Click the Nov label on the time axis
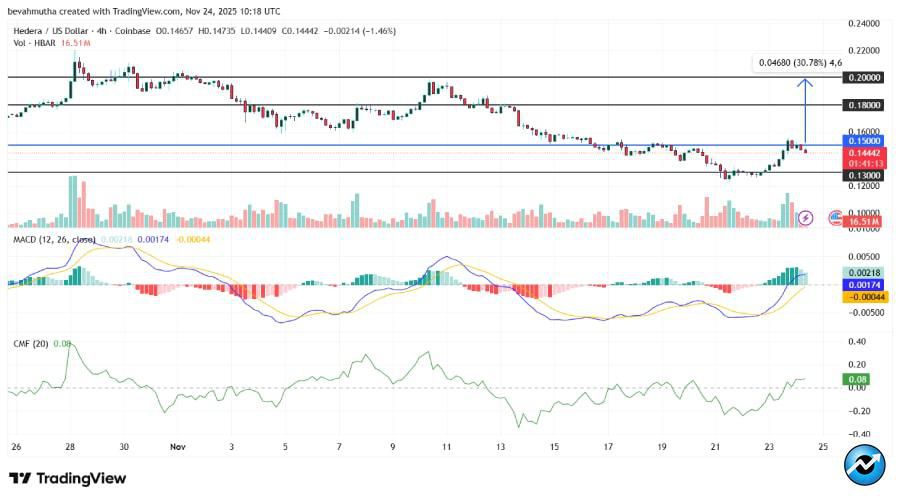 176,448
